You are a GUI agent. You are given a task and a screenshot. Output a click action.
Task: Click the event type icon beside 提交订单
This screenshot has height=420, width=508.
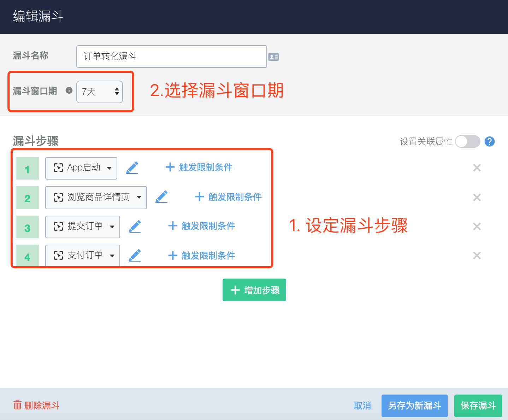pos(59,227)
